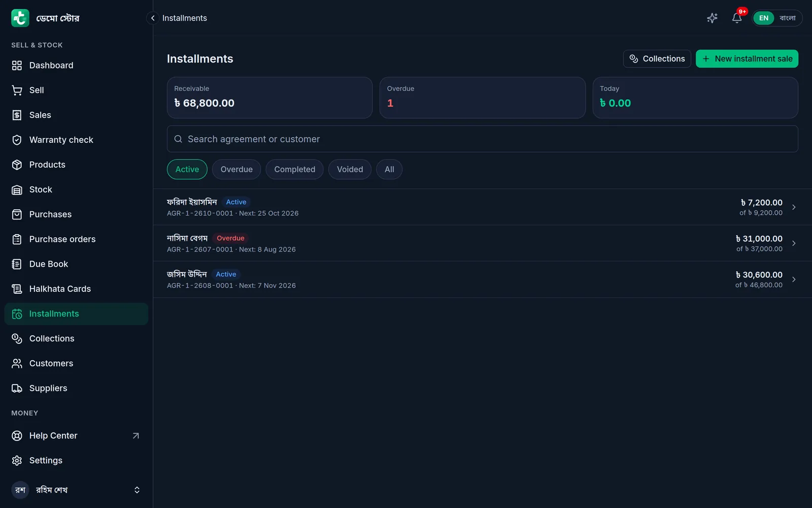The width and height of the screenshot is (812, 508).
Task: Open Collections button beside heading
Action: [657, 58]
